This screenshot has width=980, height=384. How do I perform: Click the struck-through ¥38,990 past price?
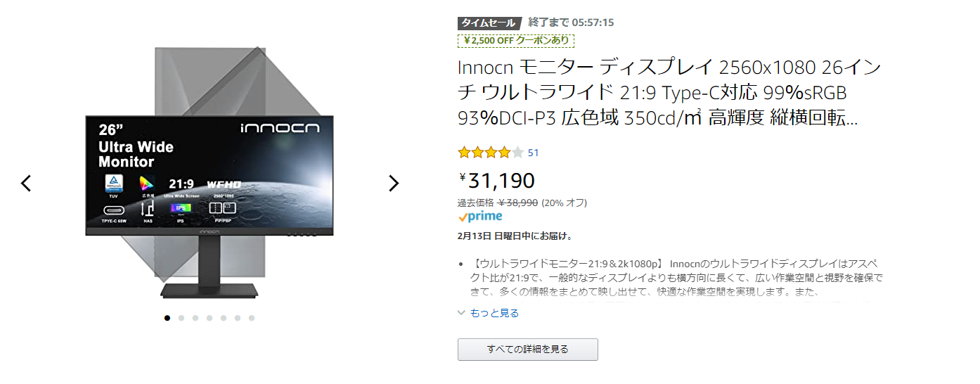517,203
